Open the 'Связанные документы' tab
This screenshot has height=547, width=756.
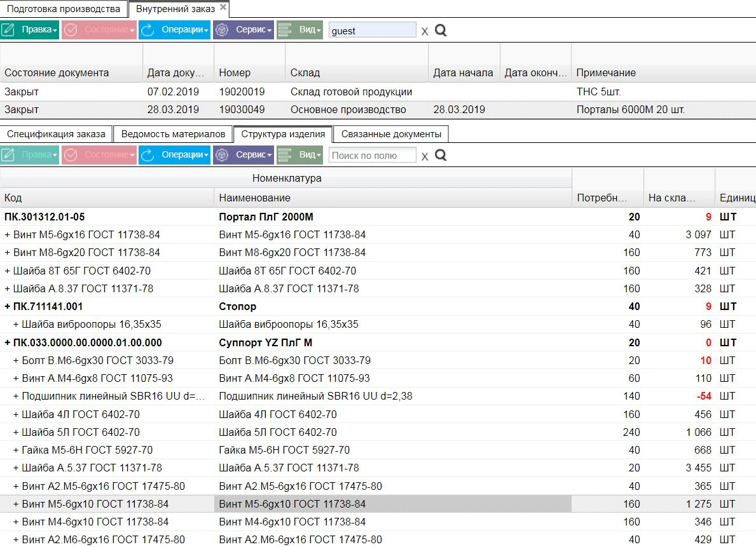click(x=391, y=134)
